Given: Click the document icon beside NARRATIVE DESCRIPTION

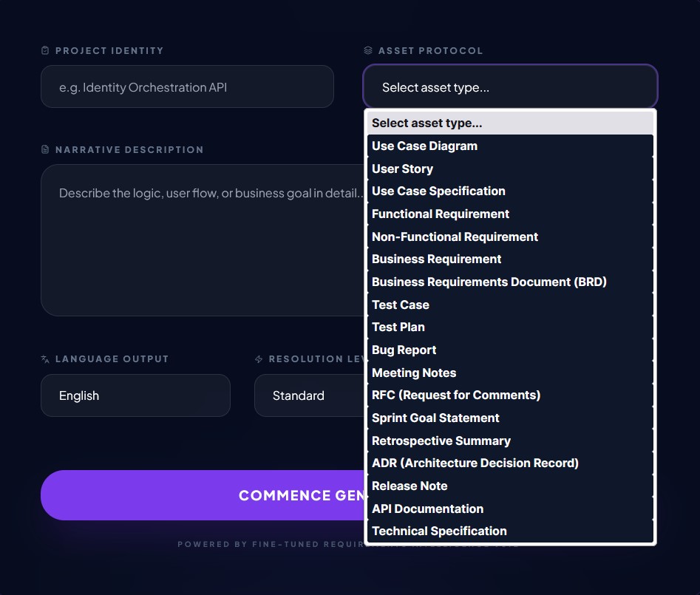Looking at the screenshot, I should [44, 149].
